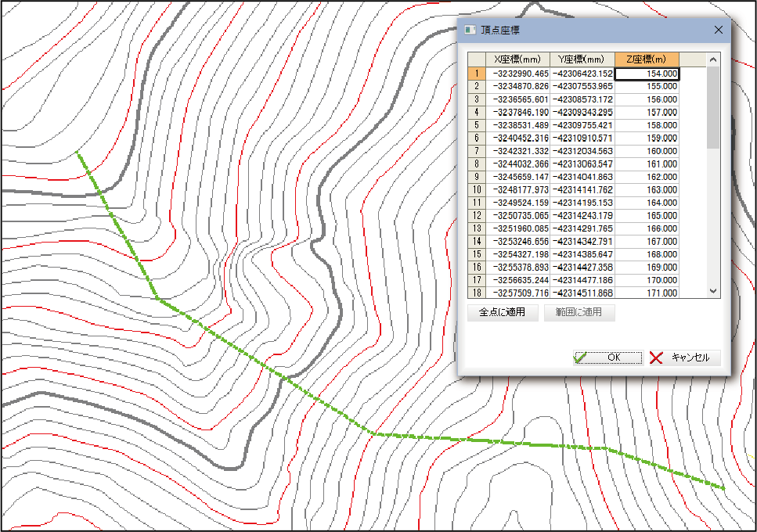Click X value -3234870.826
This screenshot has height=532, width=757.
[517, 86]
